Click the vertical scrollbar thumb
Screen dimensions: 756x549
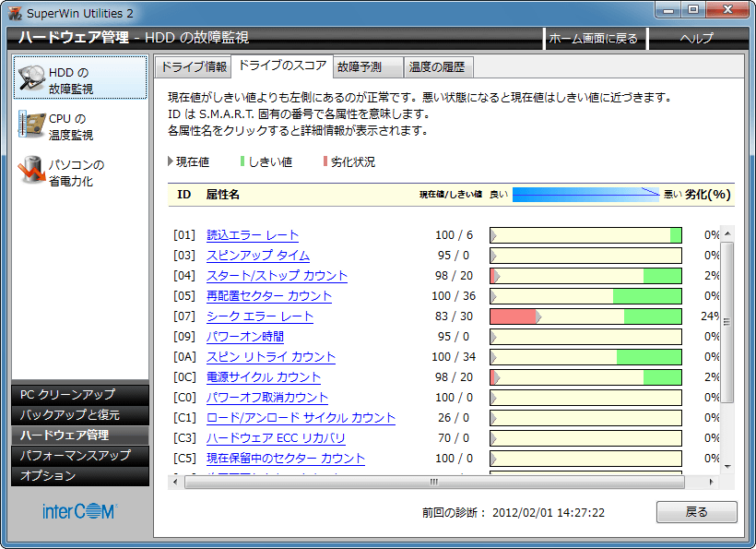click(727, 322)
